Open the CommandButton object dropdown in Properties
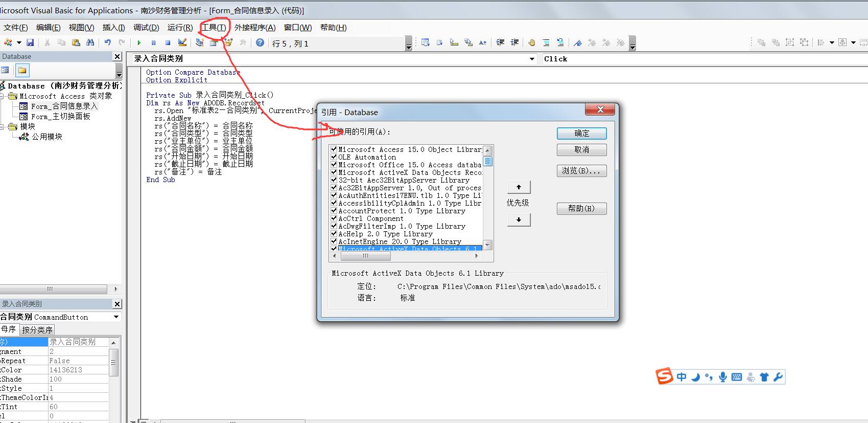This screenshot has height=423, width=868. point(116,317)
